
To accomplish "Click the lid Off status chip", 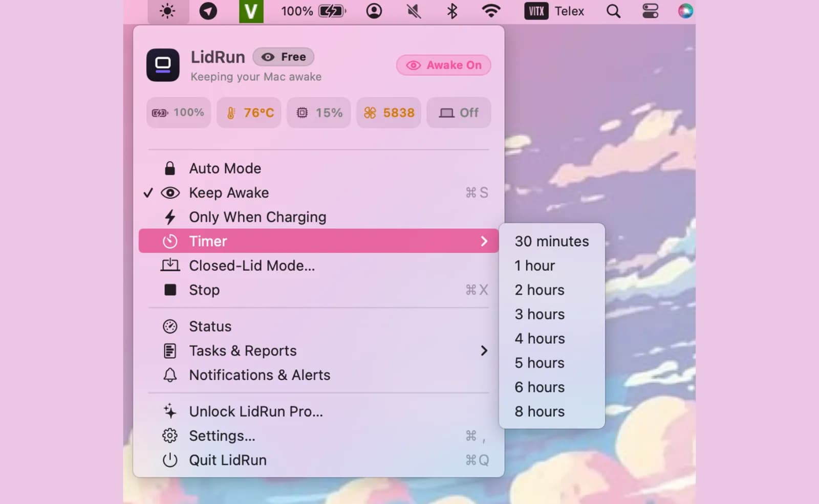I will pos(459,113).
